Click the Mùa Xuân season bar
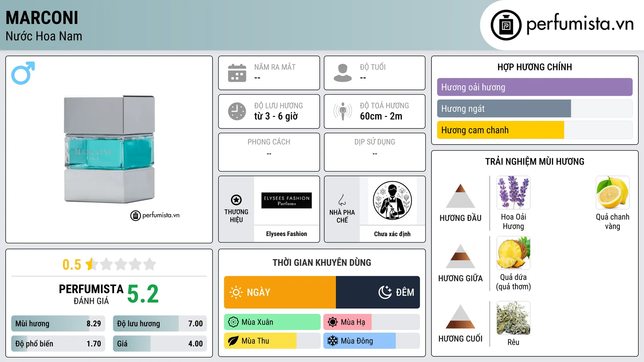Screen dimensions: 644x362 [272, 322]
